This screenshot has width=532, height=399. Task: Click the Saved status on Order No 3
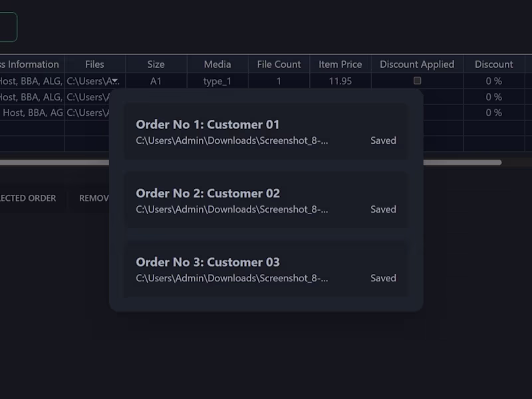(x=383, y=278)
